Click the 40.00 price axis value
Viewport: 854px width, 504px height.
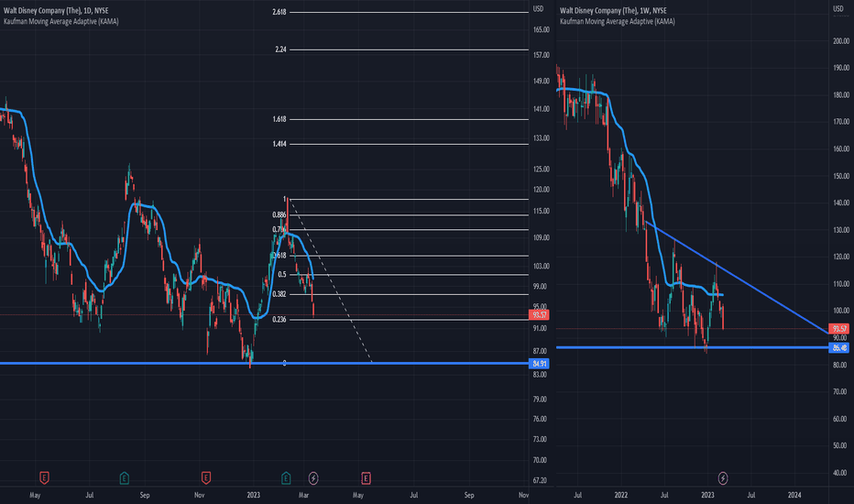click(840, 473)
